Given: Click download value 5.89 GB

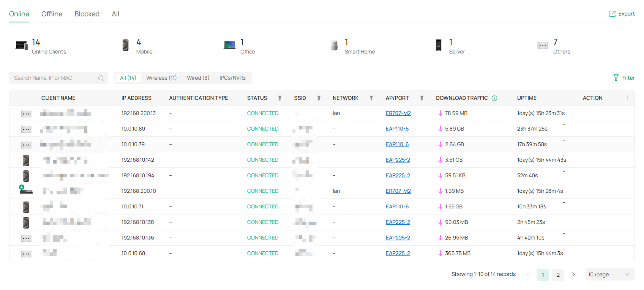Looking at the screenshot, I should point(454,129).
